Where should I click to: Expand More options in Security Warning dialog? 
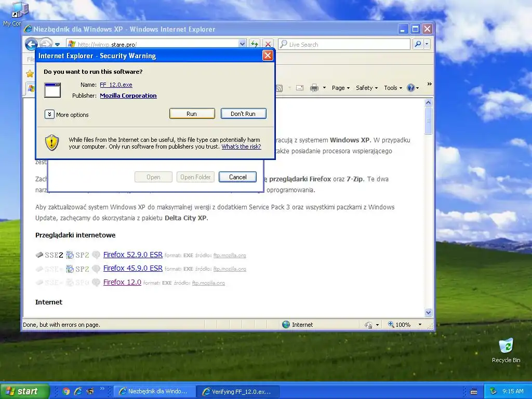click(49, 114)
